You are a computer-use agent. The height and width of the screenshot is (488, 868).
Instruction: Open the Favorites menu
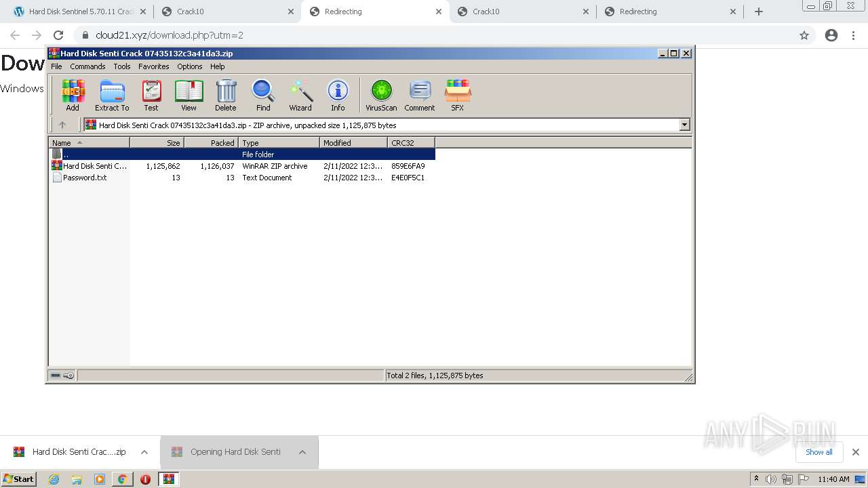(154, 66)
